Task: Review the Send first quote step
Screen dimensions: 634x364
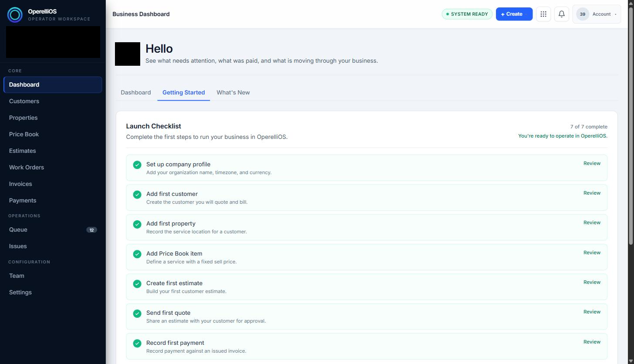Action: (592, 312)
